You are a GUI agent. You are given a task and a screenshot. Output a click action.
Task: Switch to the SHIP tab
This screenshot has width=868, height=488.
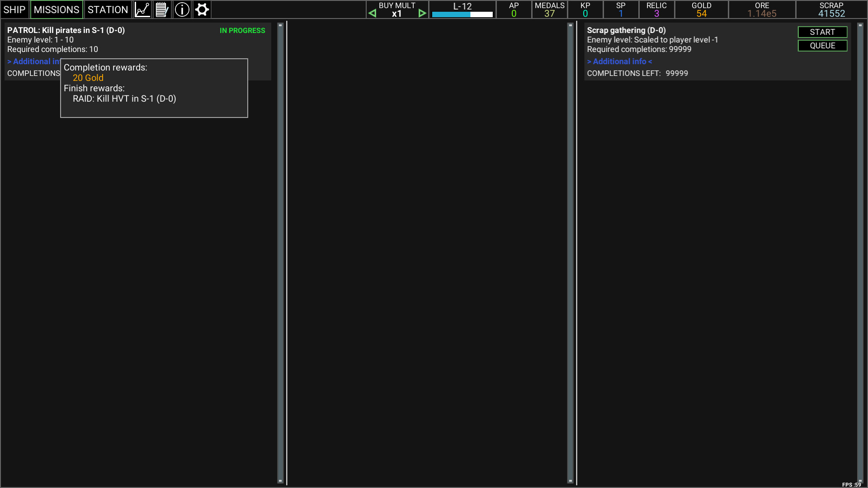pyautogui.click(x=14, y=9)
